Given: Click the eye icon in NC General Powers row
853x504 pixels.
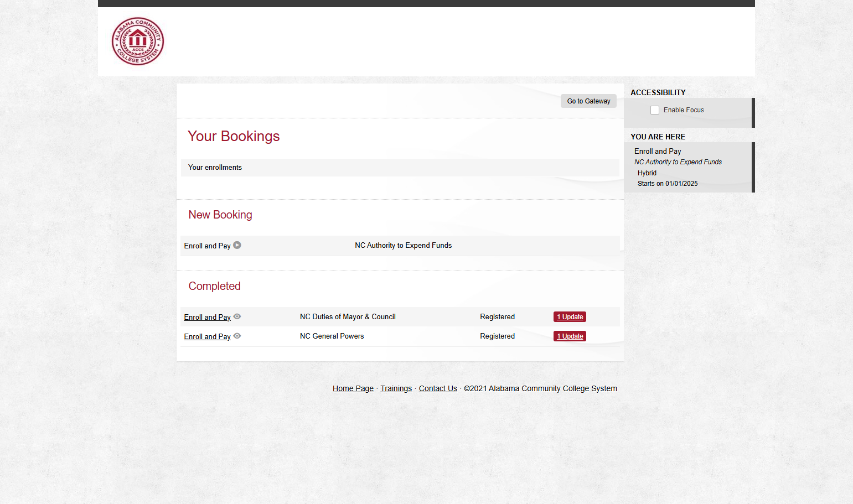Looking at the screenshot, I should point(237,336).
